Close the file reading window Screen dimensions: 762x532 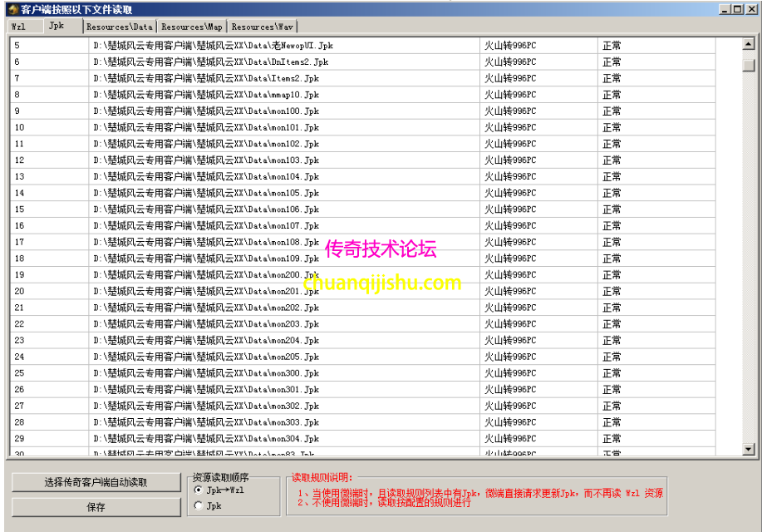click(750, 9)
